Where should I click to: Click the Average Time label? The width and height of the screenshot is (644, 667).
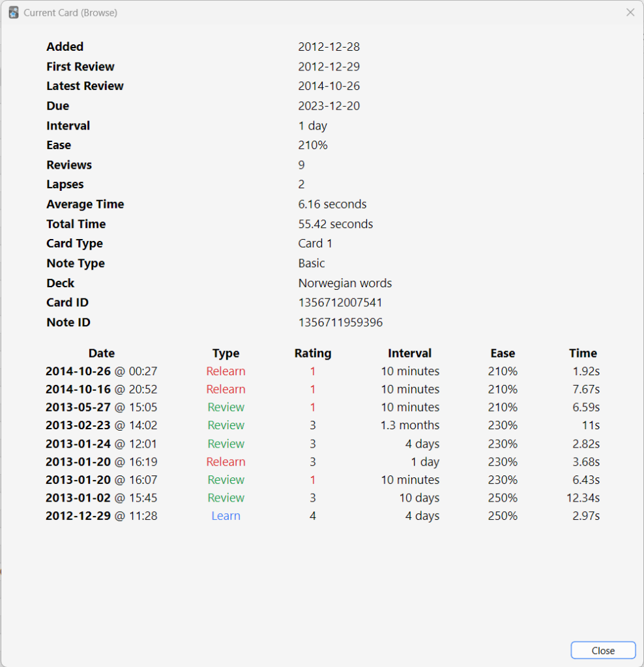85,204
